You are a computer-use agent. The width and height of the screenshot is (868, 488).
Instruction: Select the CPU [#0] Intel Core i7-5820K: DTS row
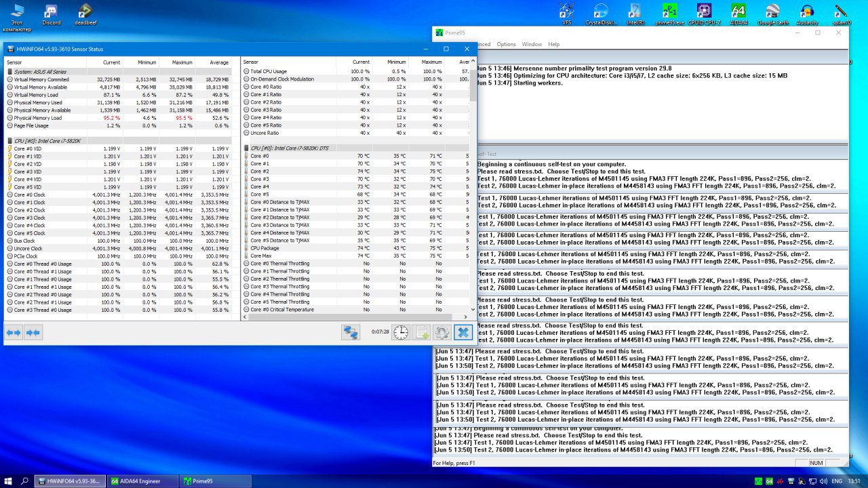(355, 148)
